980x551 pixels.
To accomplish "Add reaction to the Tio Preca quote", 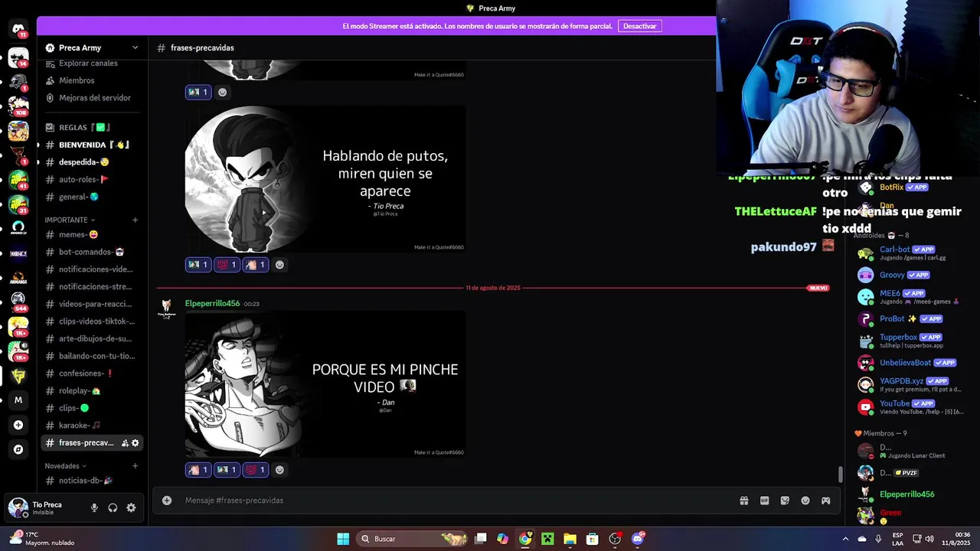I will pyautogui.click(x=279, y=265).
